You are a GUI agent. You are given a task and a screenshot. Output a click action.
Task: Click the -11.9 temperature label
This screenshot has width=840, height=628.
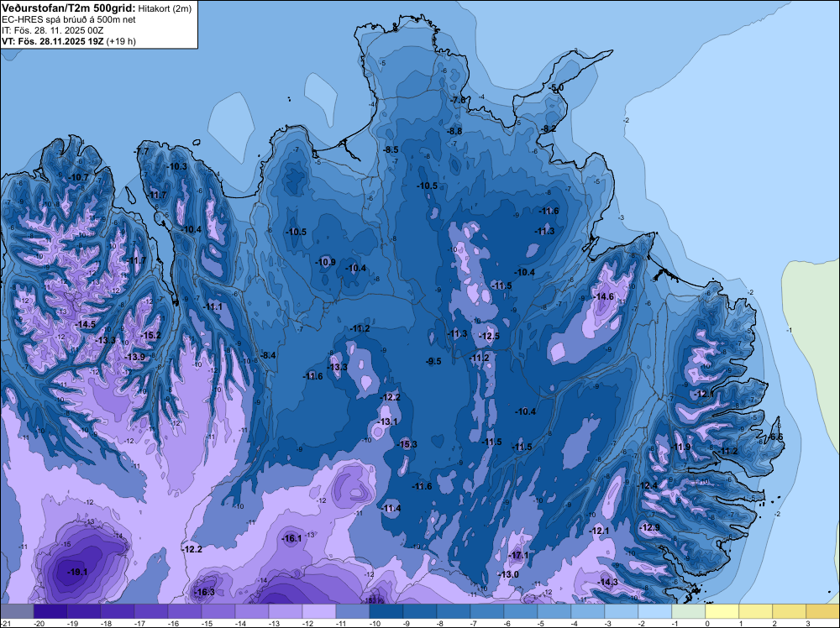coord(681,447)
